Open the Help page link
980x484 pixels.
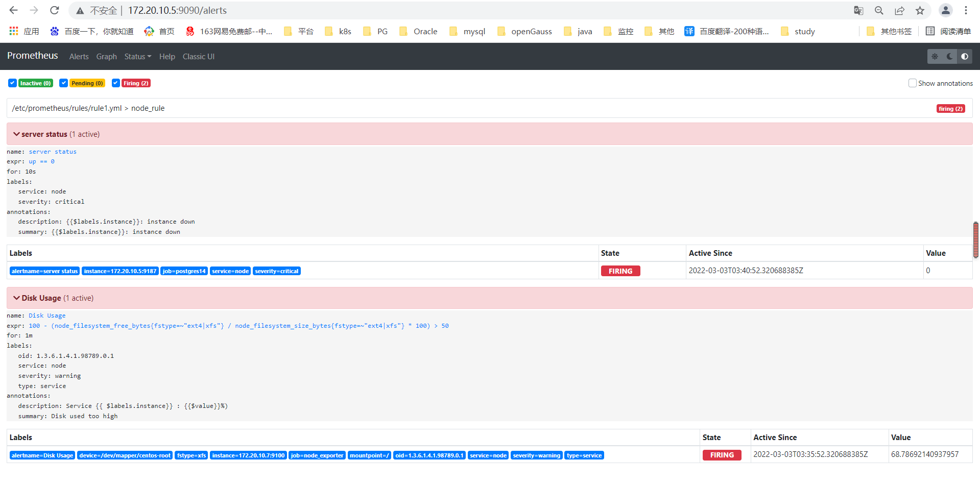(x=167, y=56)
